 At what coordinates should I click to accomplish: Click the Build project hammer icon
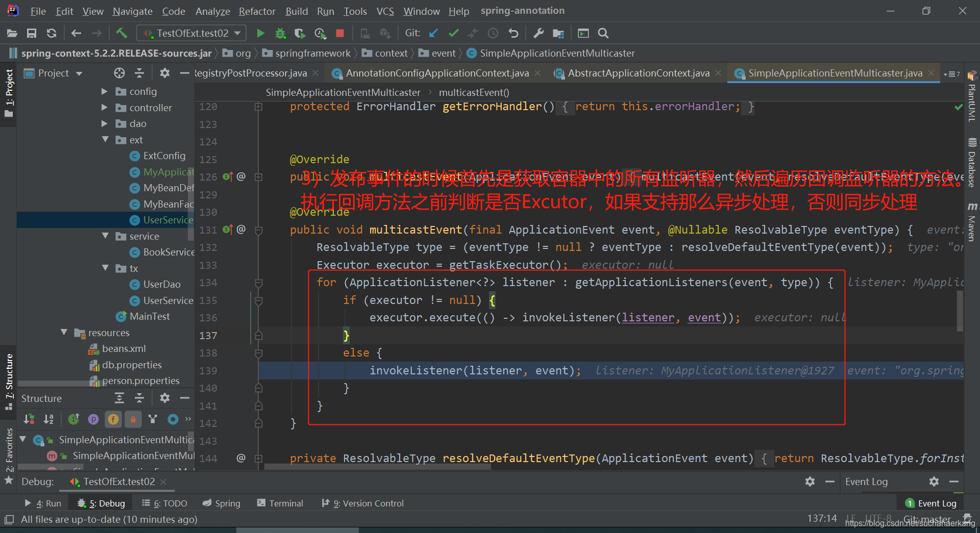point(121,33)
